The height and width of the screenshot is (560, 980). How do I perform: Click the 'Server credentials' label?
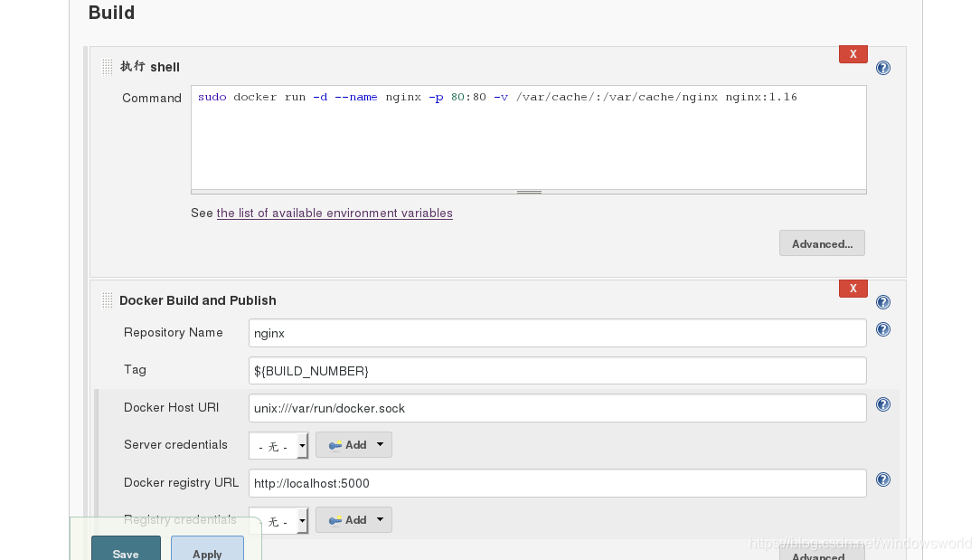pos(175,444)
